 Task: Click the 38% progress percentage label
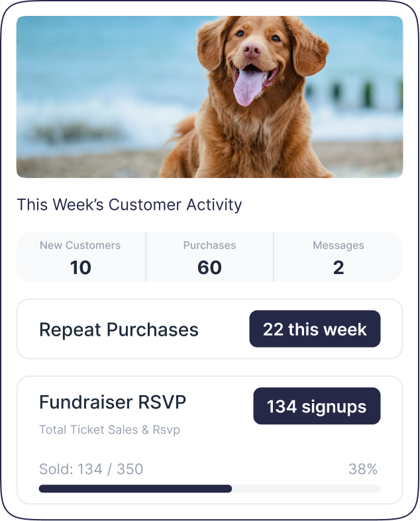click(x=363, y=469)
